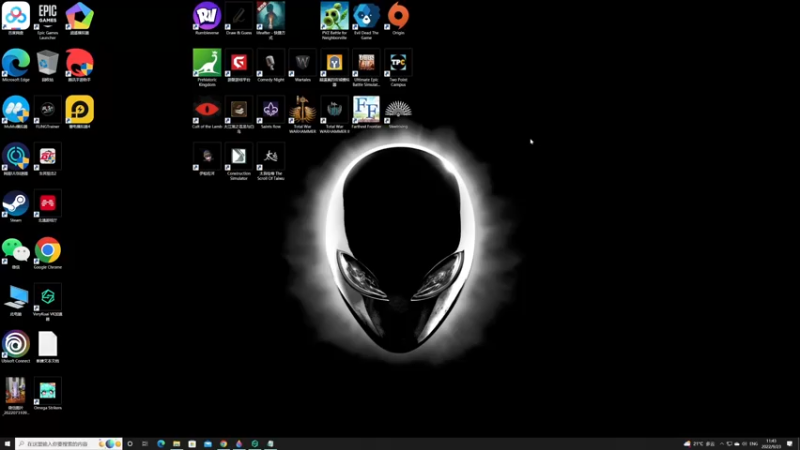Focus the taskbar search box
This screenshot has width=800, height=450.
coord(69,444)
